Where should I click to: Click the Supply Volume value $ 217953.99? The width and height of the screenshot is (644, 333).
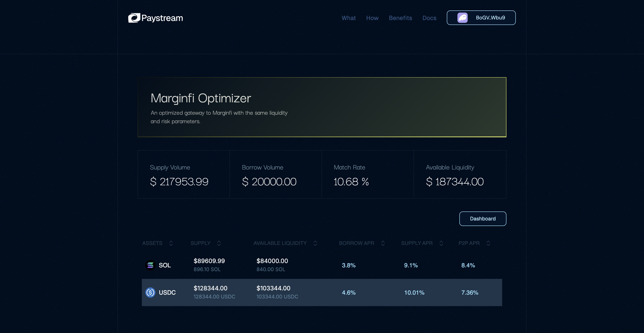(x=179, y=182)
